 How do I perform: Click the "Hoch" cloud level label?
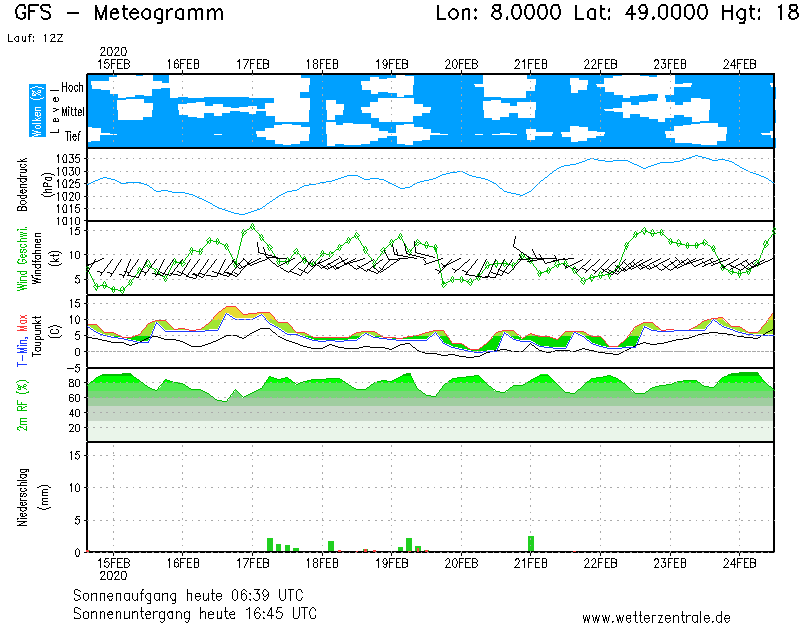click(x=72, y=87)
